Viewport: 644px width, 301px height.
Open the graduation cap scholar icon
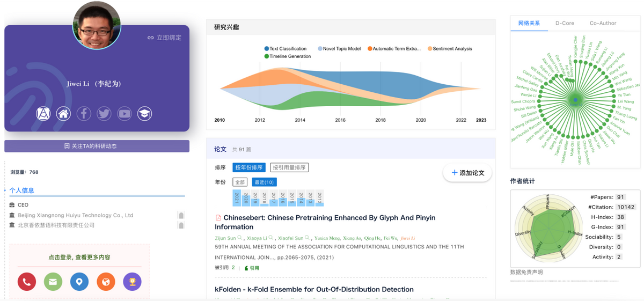pos(144,114)
